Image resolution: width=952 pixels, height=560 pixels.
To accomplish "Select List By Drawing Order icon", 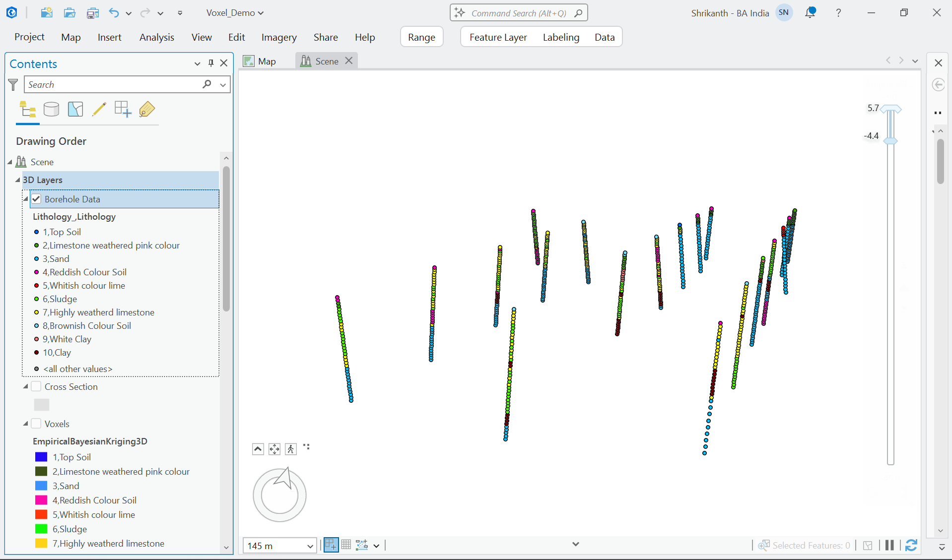I will coord(28,110).
